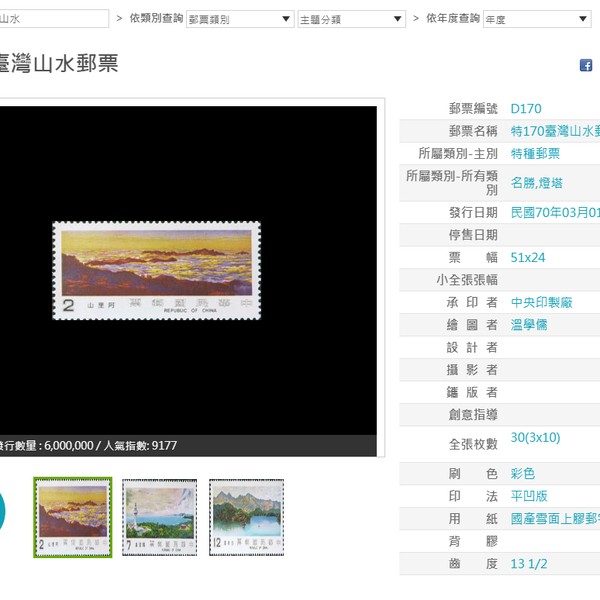
Task: Click the stamp name 特170臺灣山水郵票
Action: click(555, 131)
